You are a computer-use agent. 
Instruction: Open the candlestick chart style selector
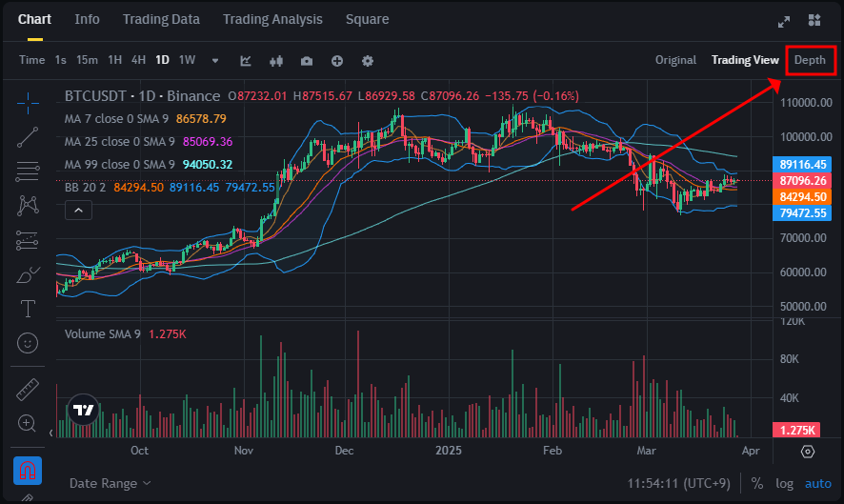click(276, 60)
